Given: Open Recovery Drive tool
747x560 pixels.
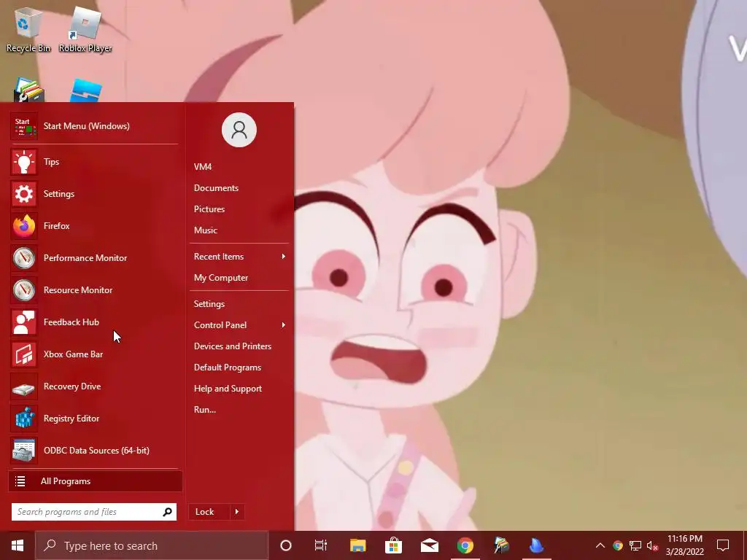Looking at the screenshot, I should coord(94,386).
